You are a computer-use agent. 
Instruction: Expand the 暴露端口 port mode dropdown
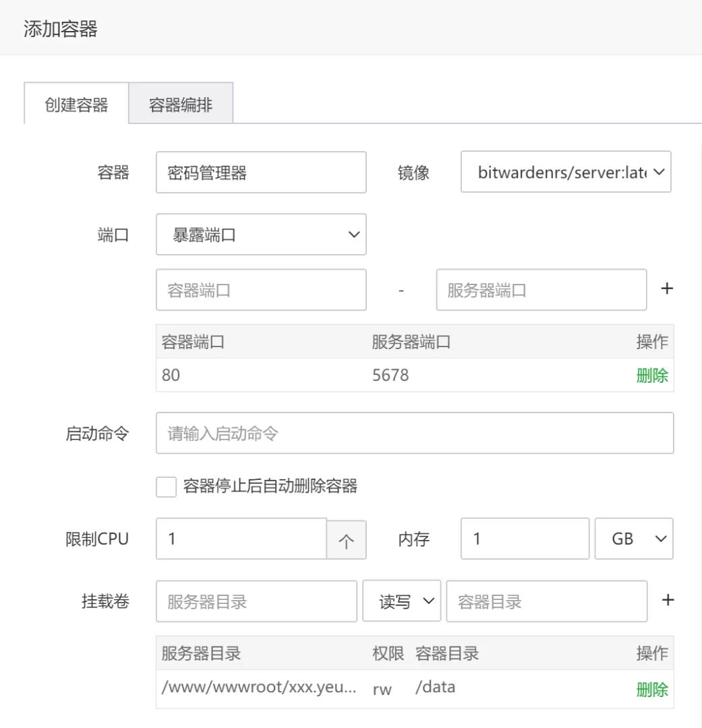click(261, 235)
